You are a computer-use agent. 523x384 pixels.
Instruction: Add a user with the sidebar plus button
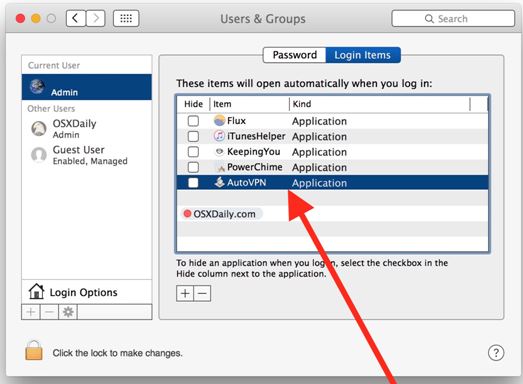31,312
